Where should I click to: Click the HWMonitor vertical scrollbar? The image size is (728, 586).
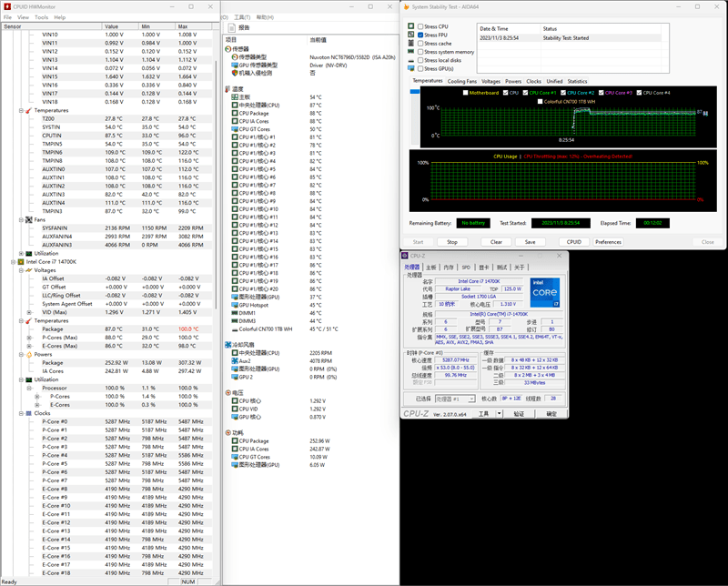coord(216,185)
